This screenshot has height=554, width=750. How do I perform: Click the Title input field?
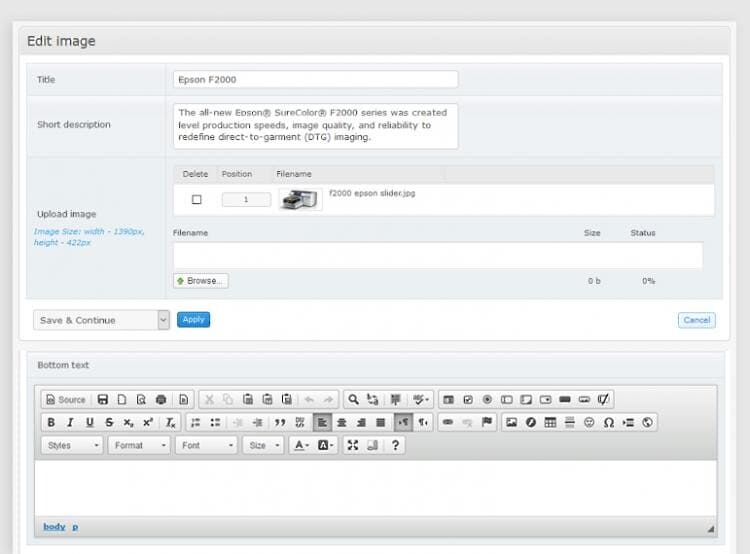[316, 79]
